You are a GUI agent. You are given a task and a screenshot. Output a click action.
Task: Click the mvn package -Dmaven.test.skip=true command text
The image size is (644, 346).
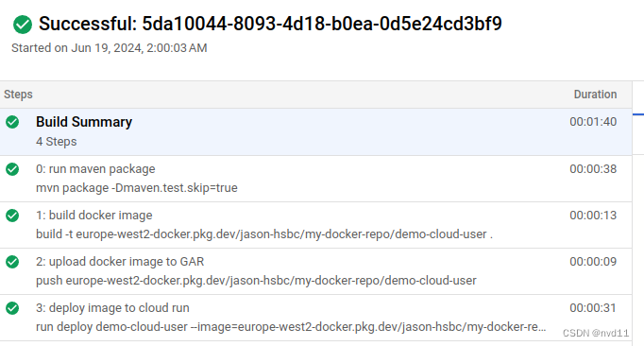click(x=137, y=188)
